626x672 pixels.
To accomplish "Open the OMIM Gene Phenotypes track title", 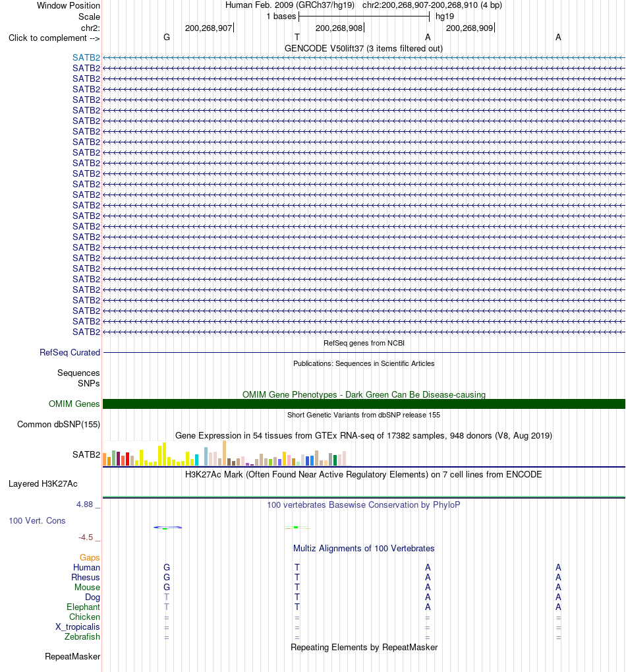I will 364,394.
